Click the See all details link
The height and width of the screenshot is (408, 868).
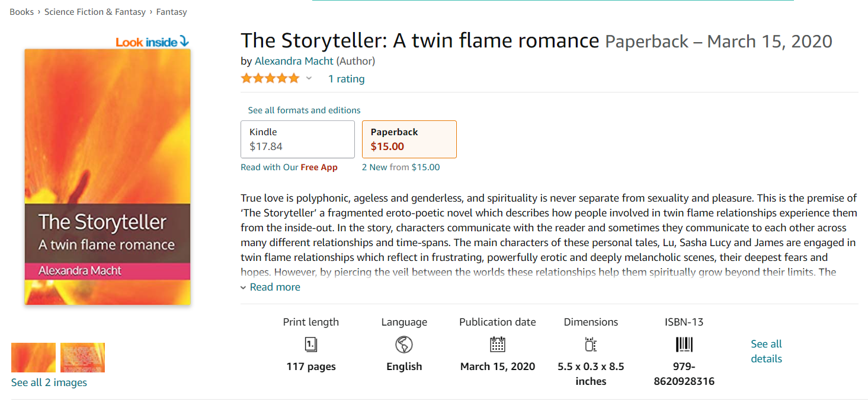click(x=766, y=351)
